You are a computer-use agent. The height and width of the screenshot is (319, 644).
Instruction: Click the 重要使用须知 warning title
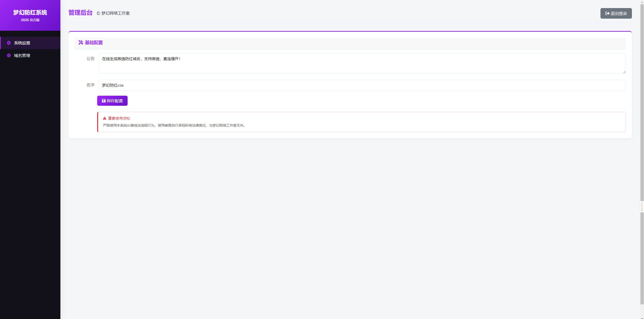click(119, 118)
